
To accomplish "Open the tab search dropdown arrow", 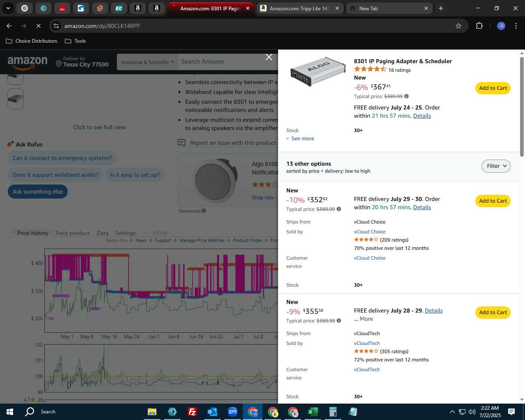I will coord(8,8).
